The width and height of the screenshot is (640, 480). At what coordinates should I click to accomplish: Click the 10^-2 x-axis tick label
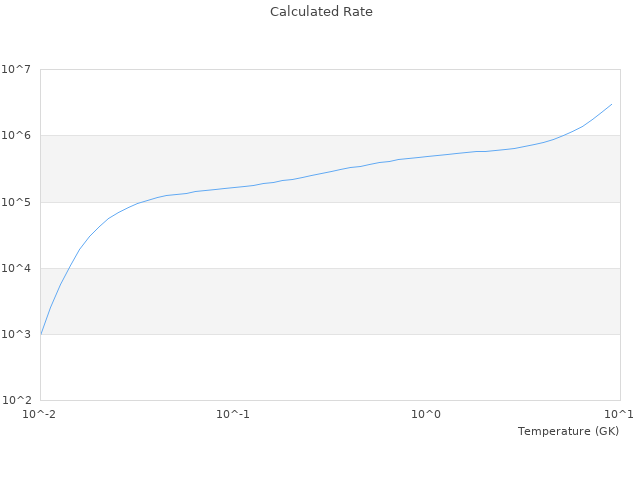[40, 414]
